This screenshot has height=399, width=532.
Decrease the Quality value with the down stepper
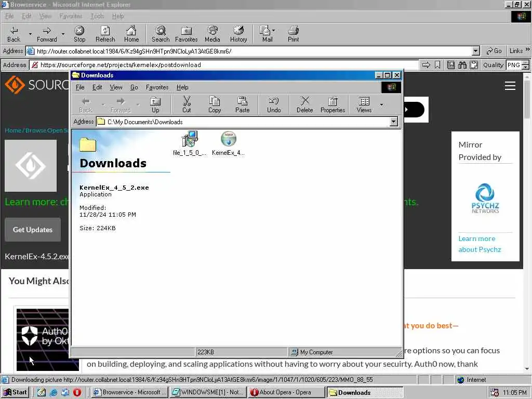point(526,67)
